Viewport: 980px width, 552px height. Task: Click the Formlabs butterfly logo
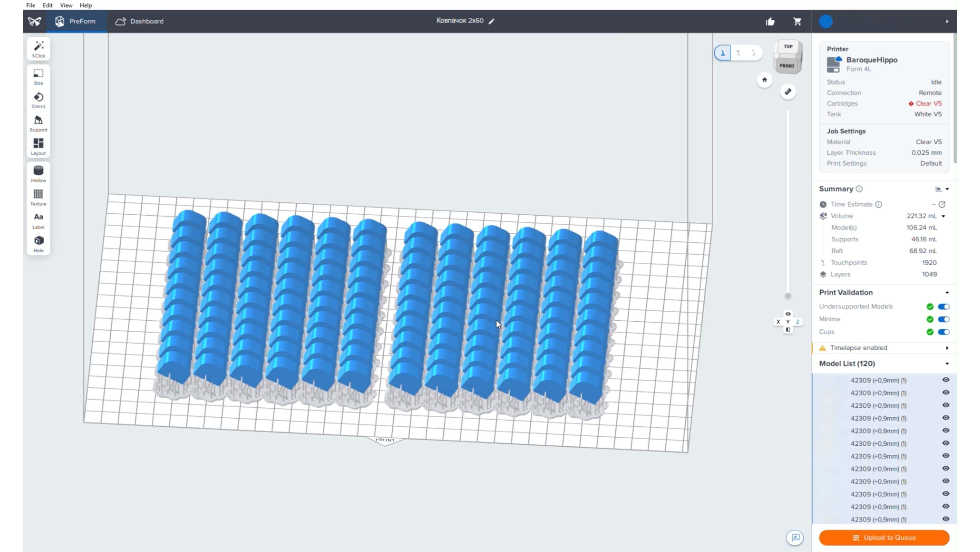point(35,21)
